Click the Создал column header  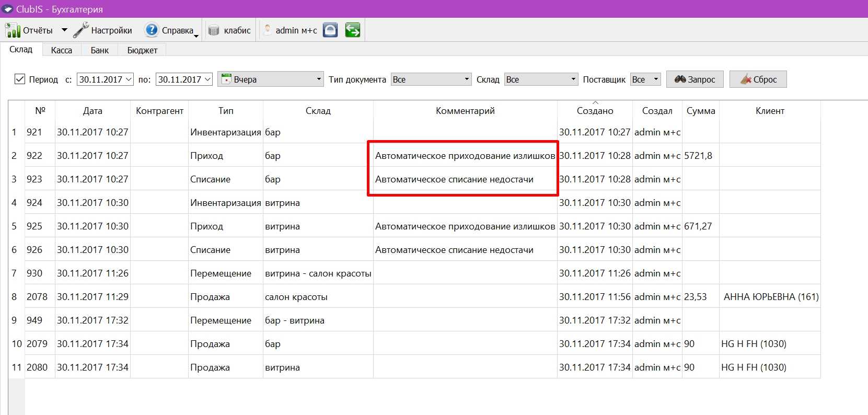[657, 111]
